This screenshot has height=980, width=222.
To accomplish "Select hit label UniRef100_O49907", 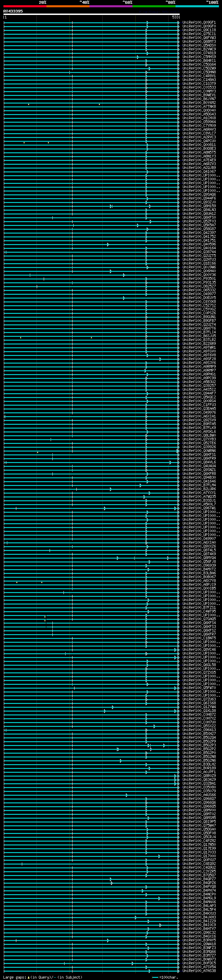I will 199,538.
